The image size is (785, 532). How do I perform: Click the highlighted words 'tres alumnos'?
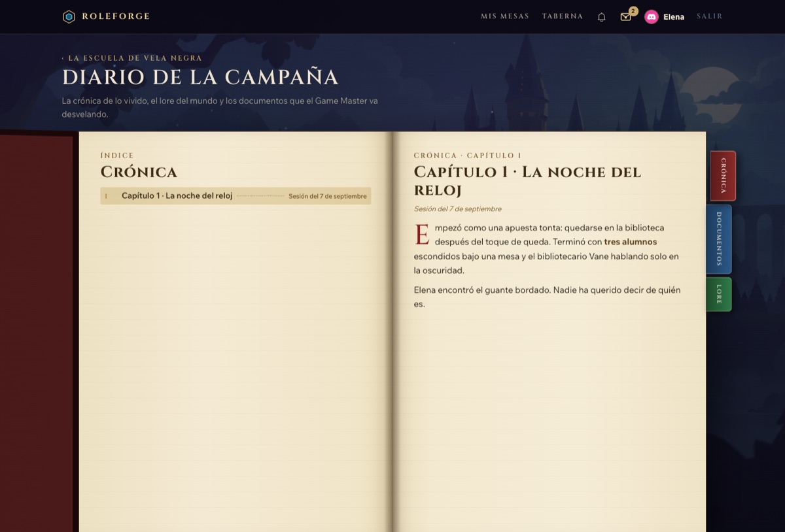(631, 242)
